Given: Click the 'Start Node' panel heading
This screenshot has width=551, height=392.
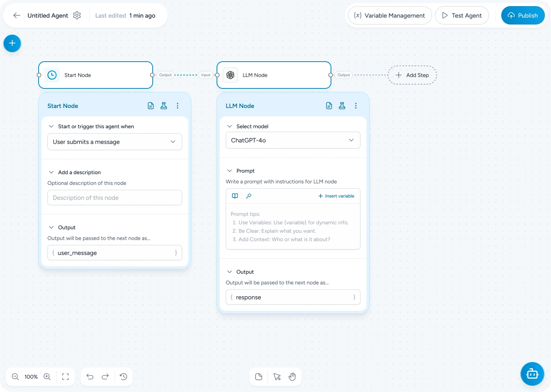Looking at the screenshot, I should point(63,106).
